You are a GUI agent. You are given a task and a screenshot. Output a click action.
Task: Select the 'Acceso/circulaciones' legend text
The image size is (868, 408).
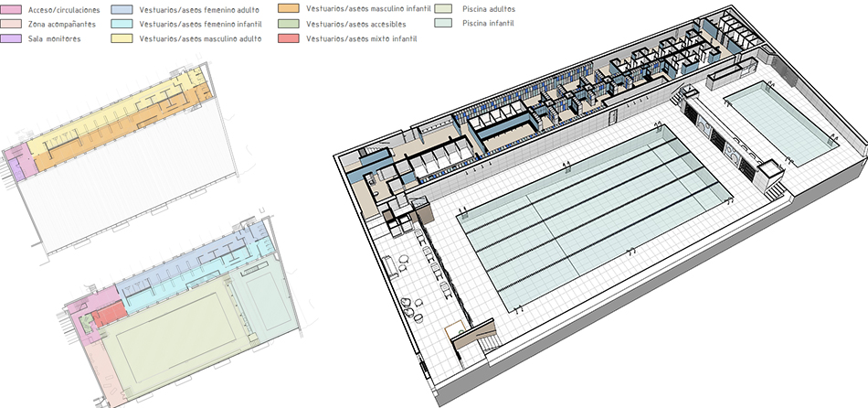[64, 10]
